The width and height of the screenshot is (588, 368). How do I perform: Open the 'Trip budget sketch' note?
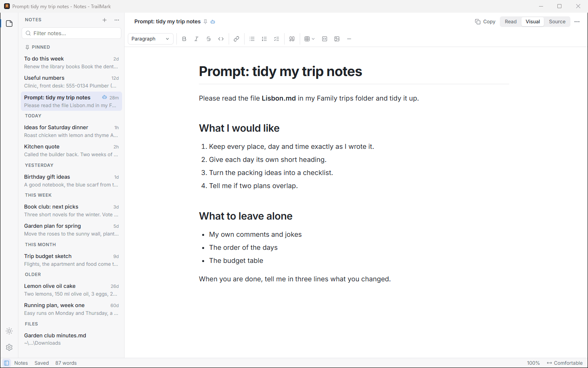[71, 260]
